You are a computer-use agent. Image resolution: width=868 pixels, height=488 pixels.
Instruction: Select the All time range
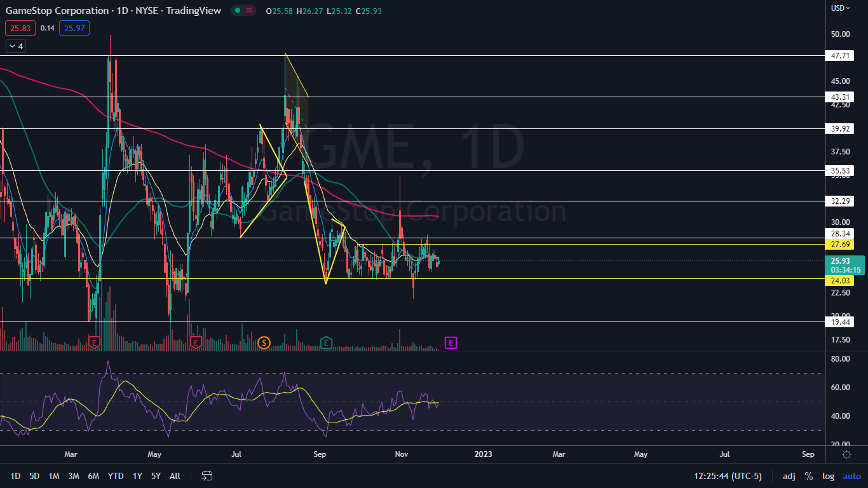(x=175, y=476)
